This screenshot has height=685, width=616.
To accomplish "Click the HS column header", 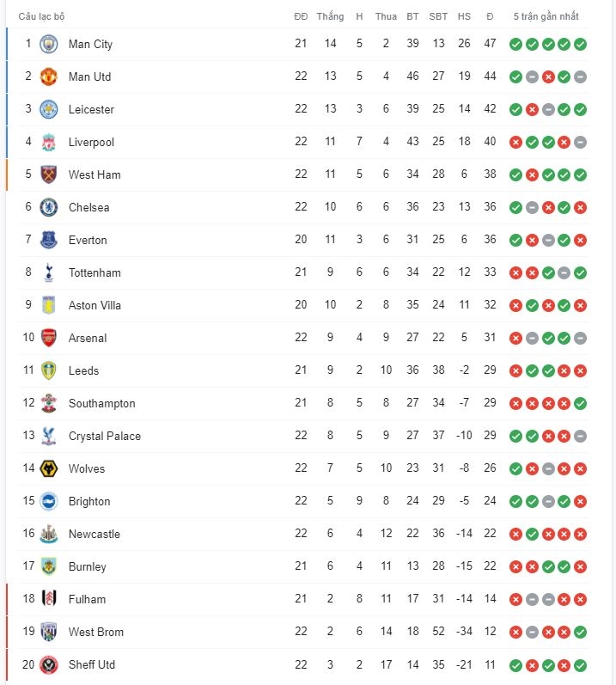I will tap(464, 16).
